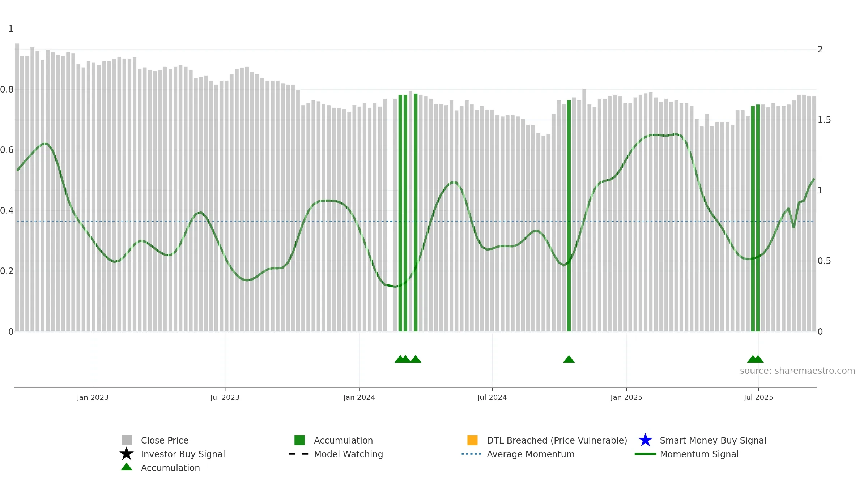Toggle the Close Price legend label
Viewport: 868px width, 488px height.
(165, 440)
